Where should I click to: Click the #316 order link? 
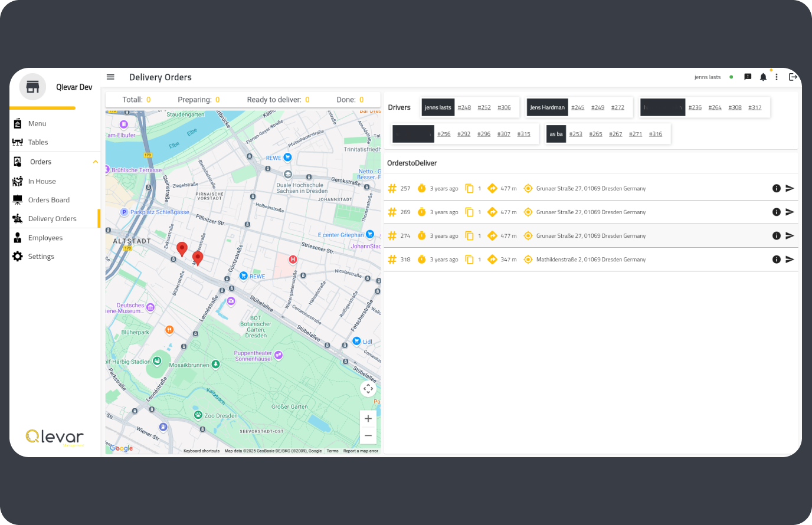655,134
